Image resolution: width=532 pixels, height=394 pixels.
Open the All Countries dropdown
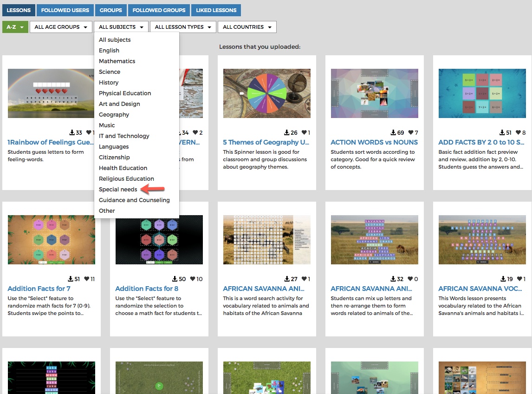point(247,27)
